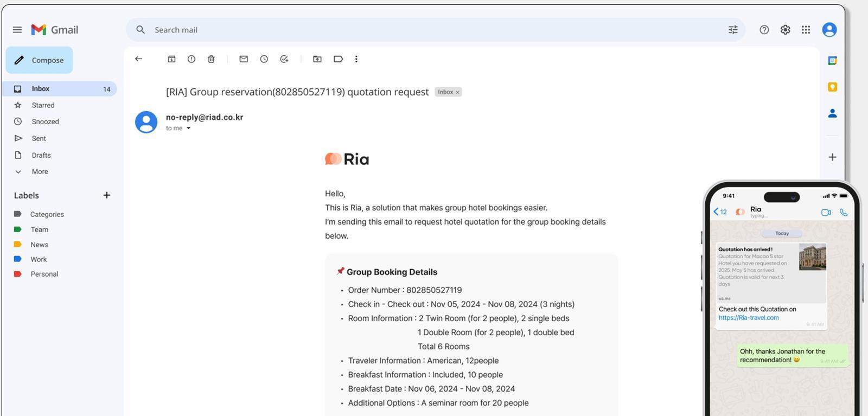Show search options filter in the search bar

click(733, 30)
